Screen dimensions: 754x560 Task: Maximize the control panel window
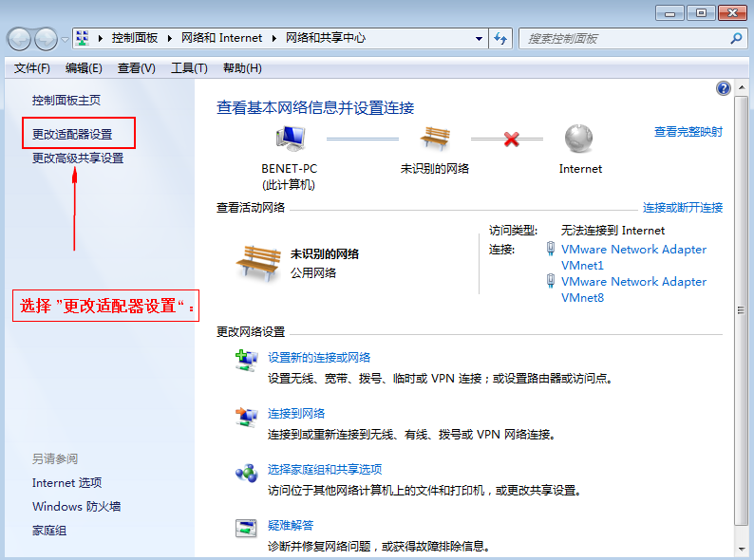tap(701, 13)
